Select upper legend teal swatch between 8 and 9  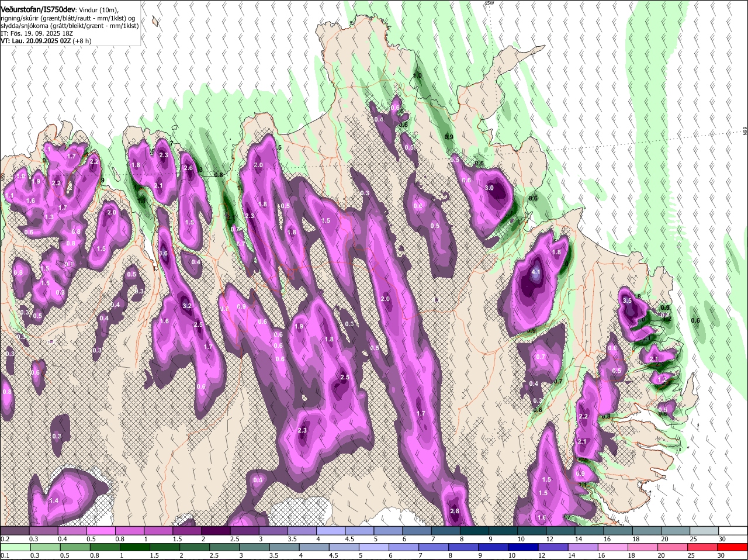(x=475, y=531)
